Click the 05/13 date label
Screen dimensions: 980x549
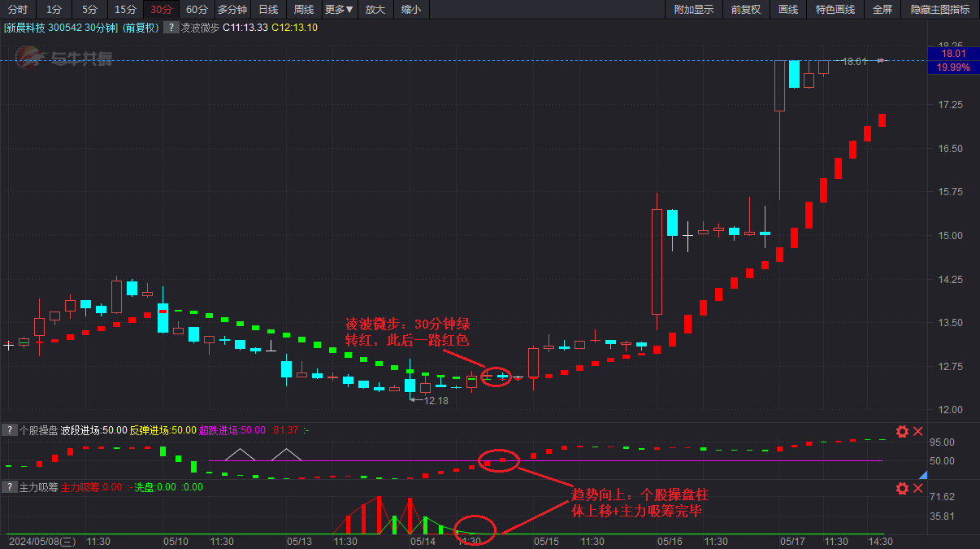point(299,541)
